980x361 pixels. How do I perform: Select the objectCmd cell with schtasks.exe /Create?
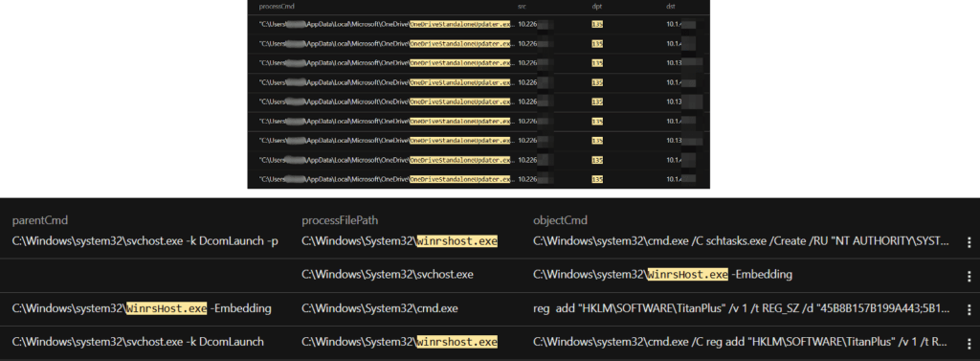[742, 241]
